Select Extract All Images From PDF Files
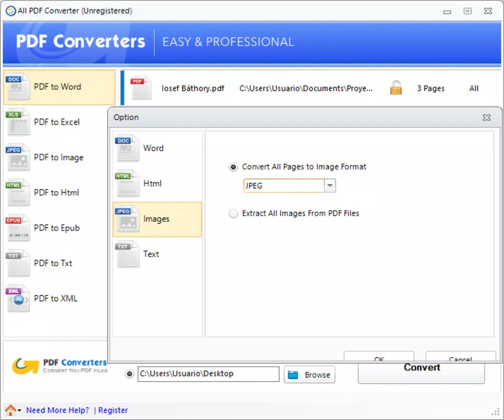Viewport: 504px width, 420px height. click(x=233, y=214)
